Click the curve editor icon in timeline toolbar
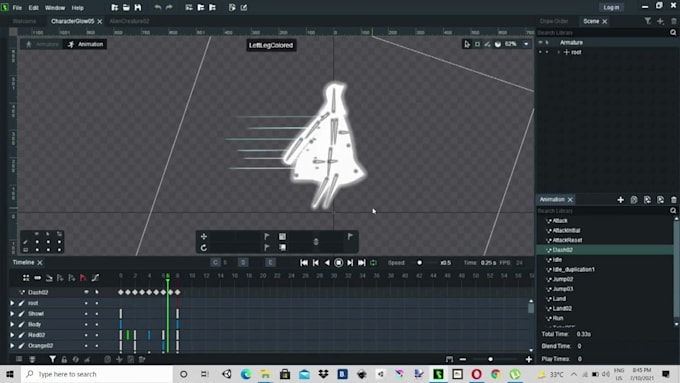 (95, 278)
